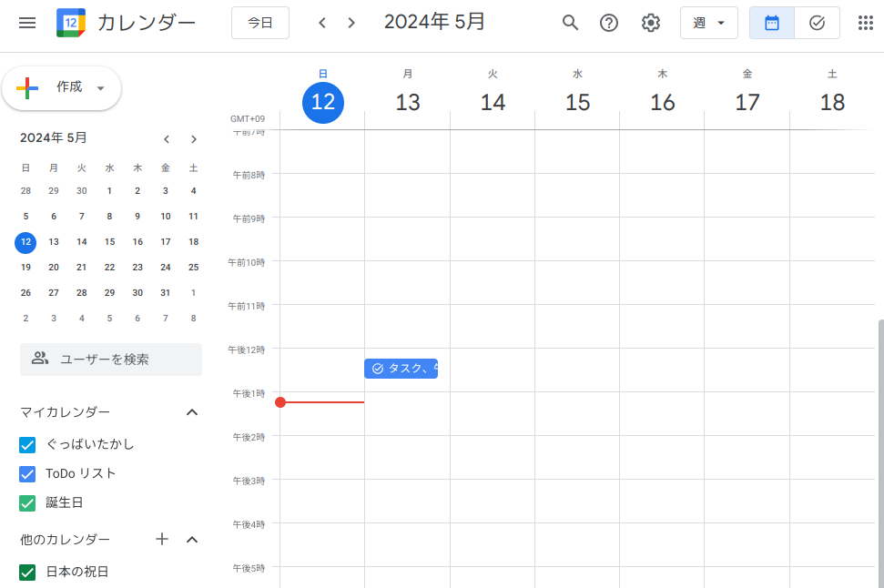The width and height of the screenshot is (884, 588).
Task: Open the settings gear menu
Action: 651,23
